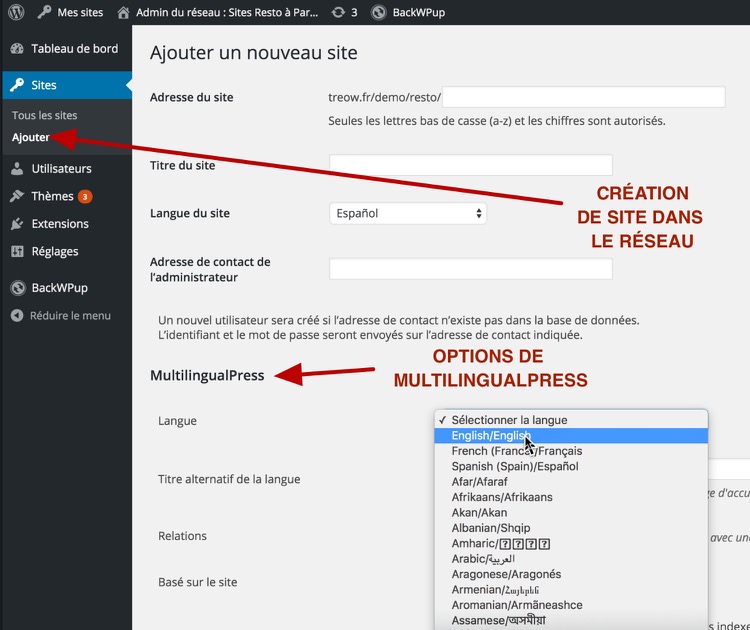
Task: Click the Tableau de bord gauge icon
Action: coord(17,49)
